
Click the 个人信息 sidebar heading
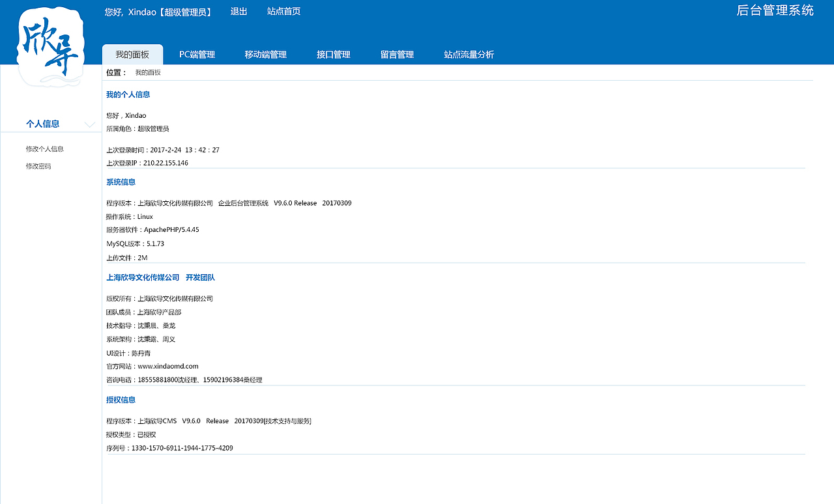pos(43,124)
